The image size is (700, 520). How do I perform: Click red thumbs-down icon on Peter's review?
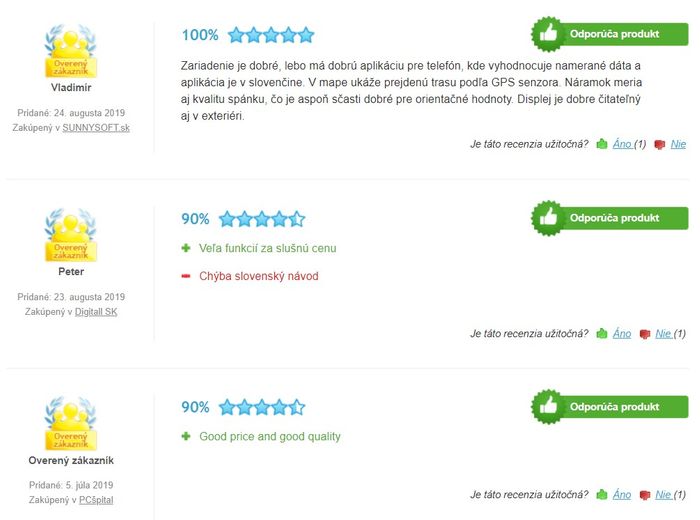tap(645, 334)
